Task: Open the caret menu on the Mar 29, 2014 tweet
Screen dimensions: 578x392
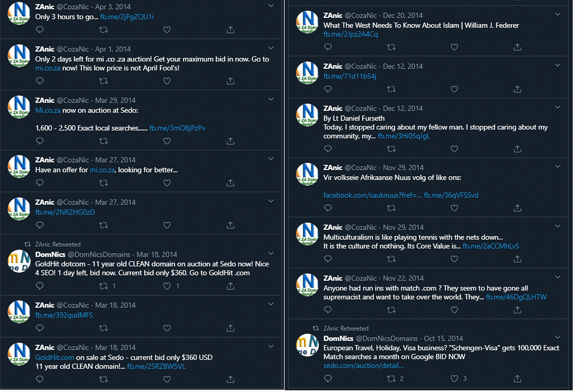Action: click(271, 99)
